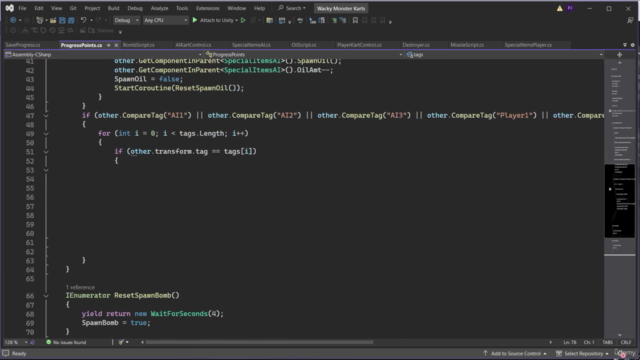Click the Save All icon
The height and width of the screenshot is (360, 640).
point(71,20)
